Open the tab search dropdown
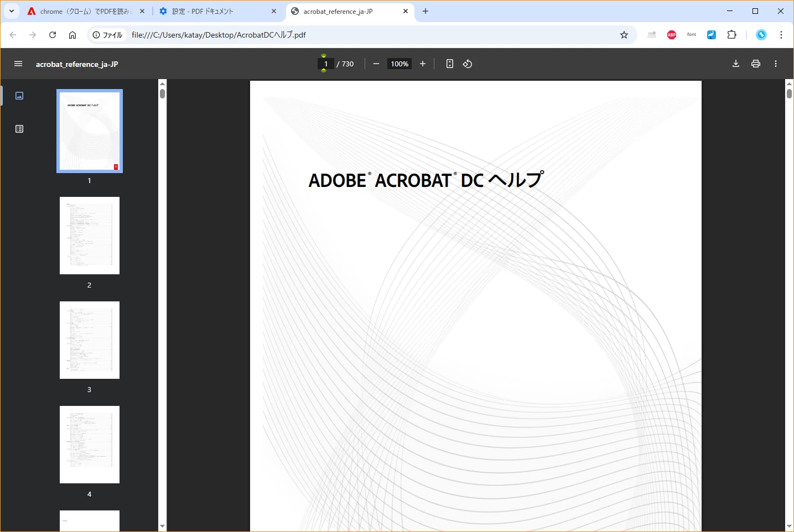 [x=12, y=11]
